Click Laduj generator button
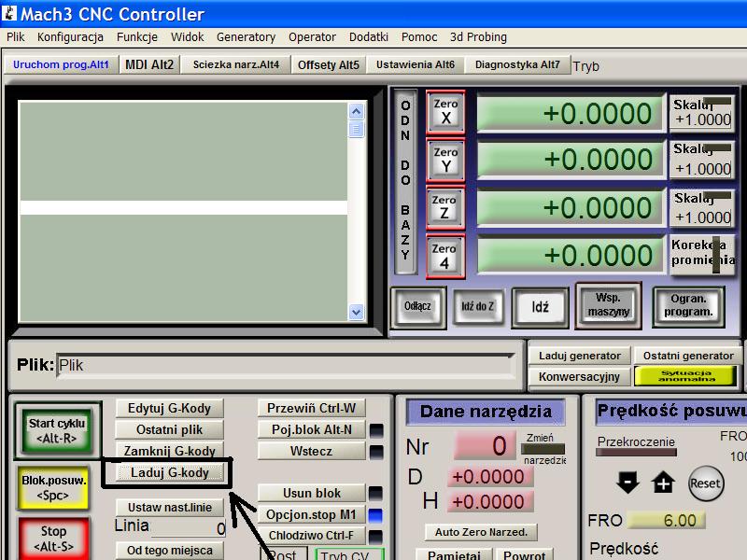 (579, 356)
